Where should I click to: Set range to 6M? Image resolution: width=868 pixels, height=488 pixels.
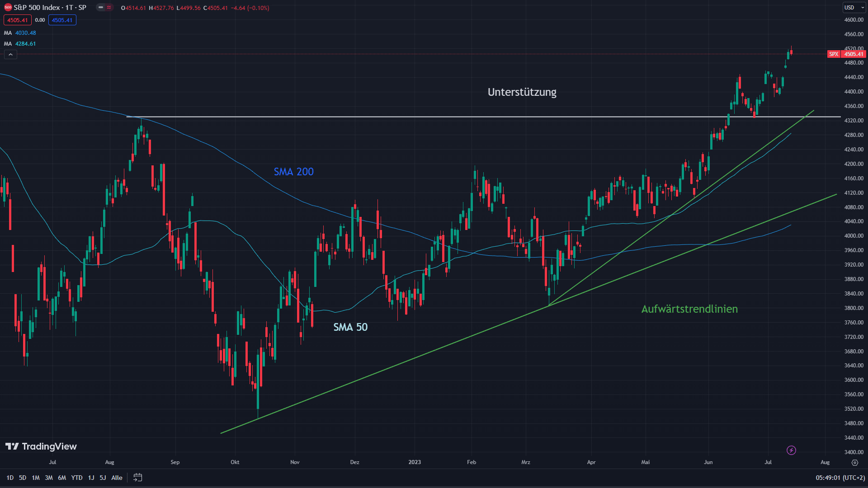click(x=62, y=478)
